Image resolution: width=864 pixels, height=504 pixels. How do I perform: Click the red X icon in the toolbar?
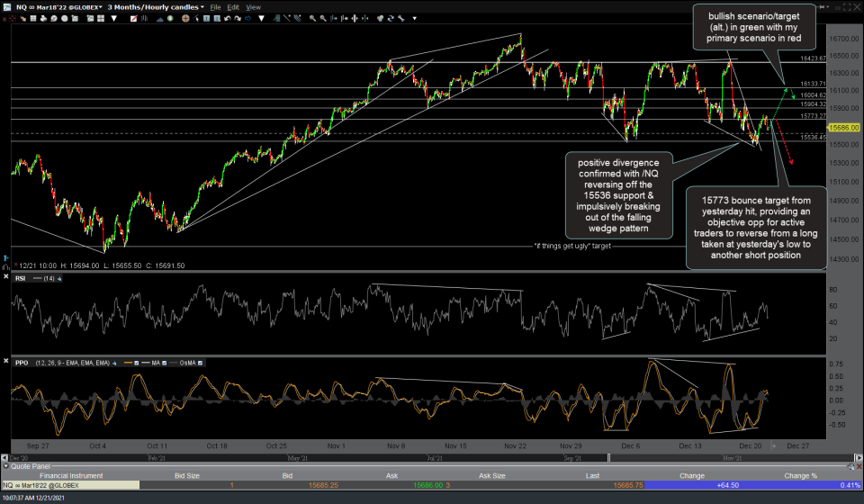[x=5, y=19]
